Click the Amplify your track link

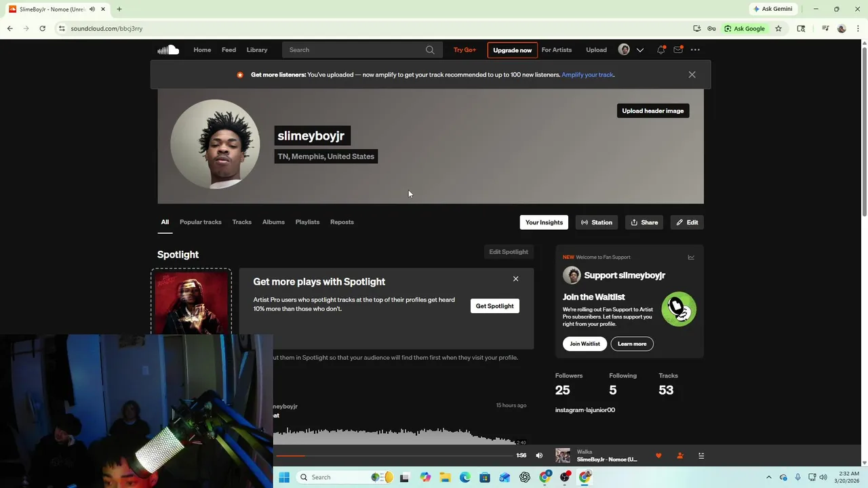click(587, 75)
